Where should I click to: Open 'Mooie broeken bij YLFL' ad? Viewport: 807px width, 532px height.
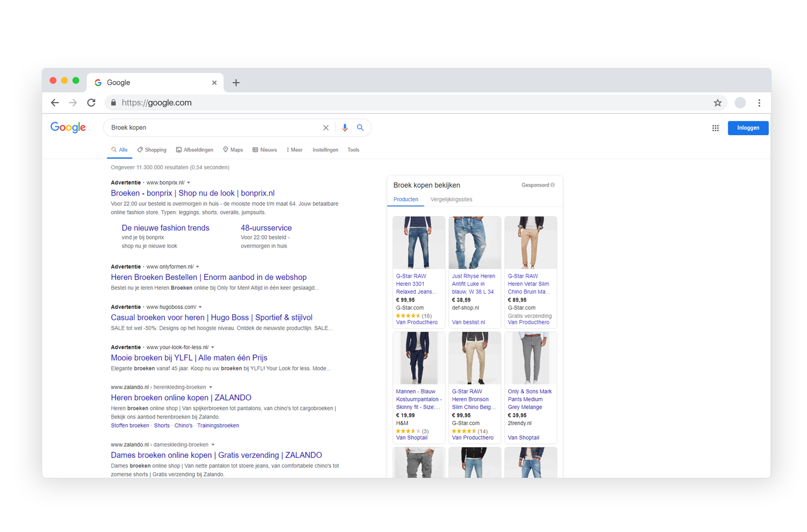(x=189, y=358)
